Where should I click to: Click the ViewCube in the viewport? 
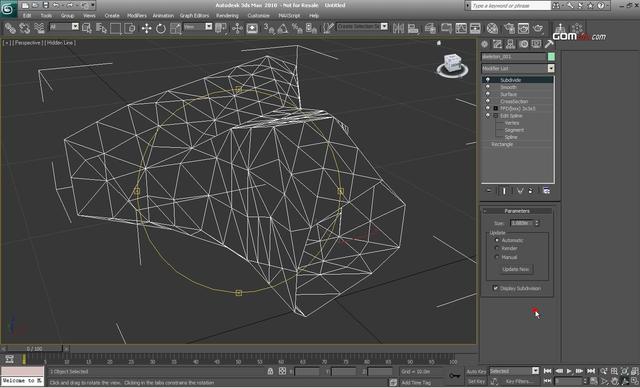click(x=452, y=64)
